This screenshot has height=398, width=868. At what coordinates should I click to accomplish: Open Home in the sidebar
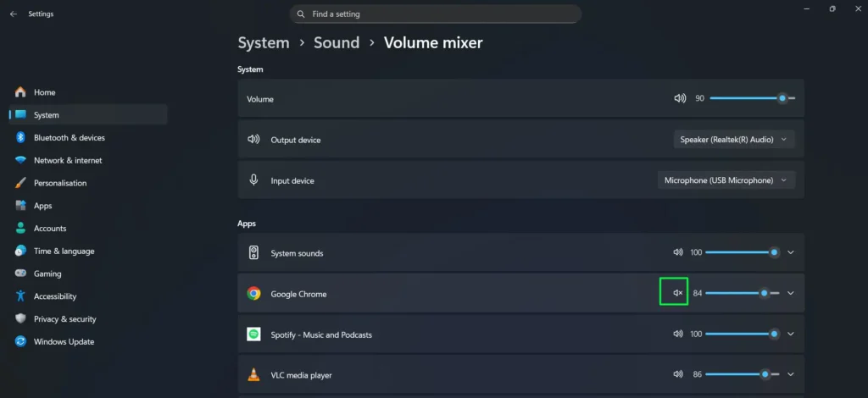click(x=88, y=92)
